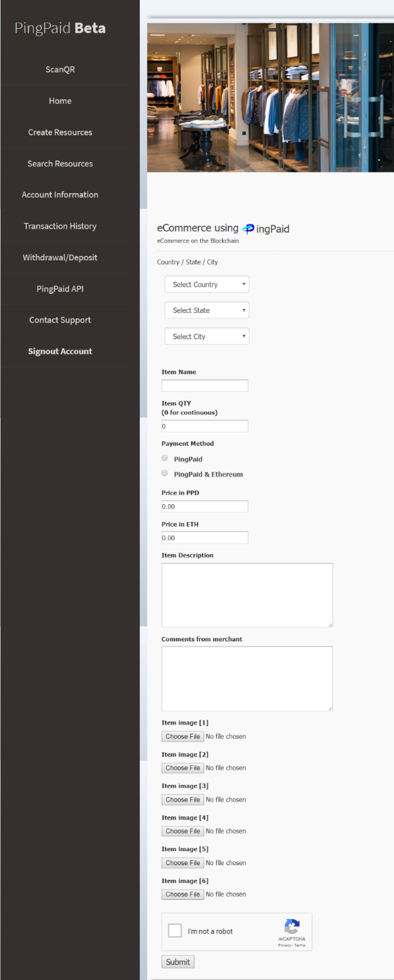Open Search Resources page

point(60,164)
